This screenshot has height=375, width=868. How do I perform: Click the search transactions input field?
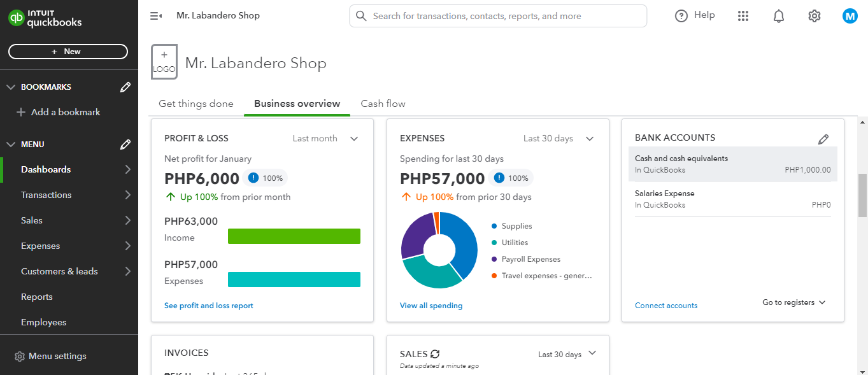[x=498, y=16]
